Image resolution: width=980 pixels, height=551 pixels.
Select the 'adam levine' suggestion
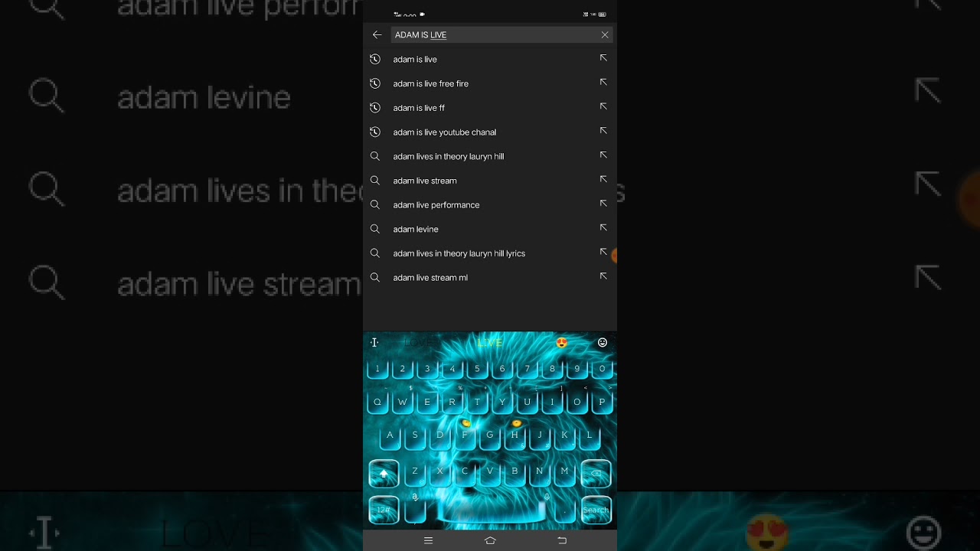coord(490,229)
